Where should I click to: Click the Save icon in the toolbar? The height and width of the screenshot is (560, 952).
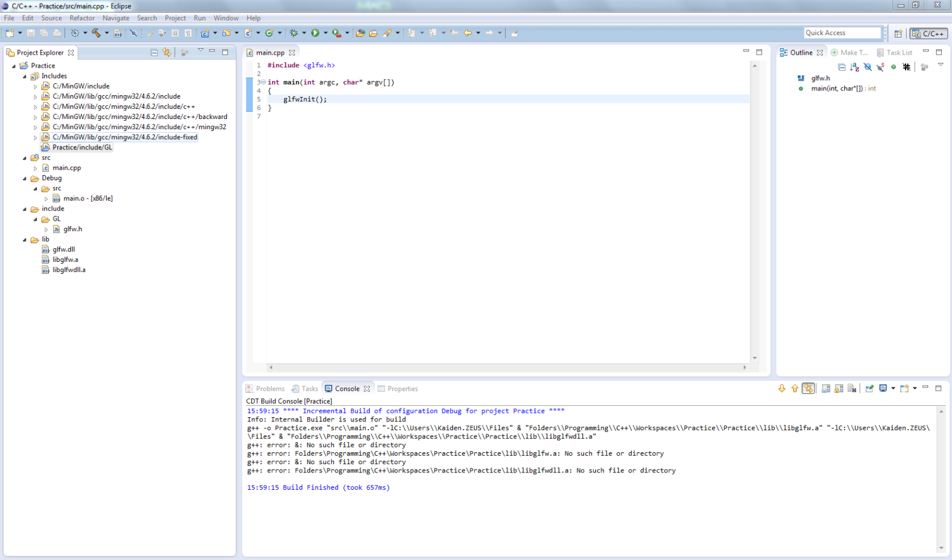(31, 33)
